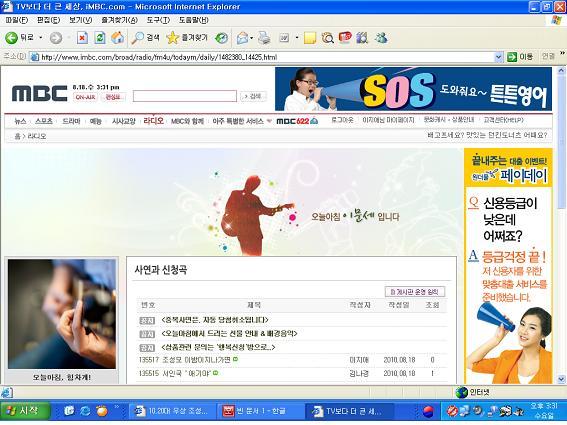Open the 즐겨찾기(A) menu
Image resolution: width=567 pixels, height=425 pixels.
119,20
